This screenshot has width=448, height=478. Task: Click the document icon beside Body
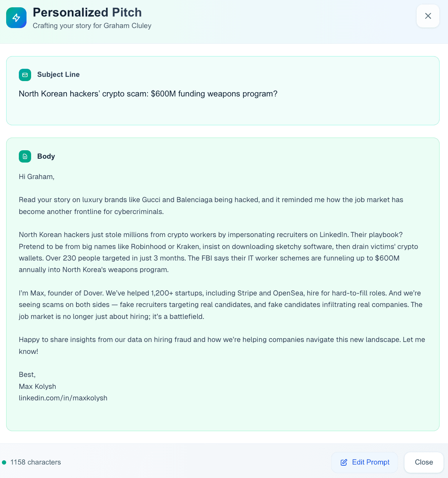point(25,156)
